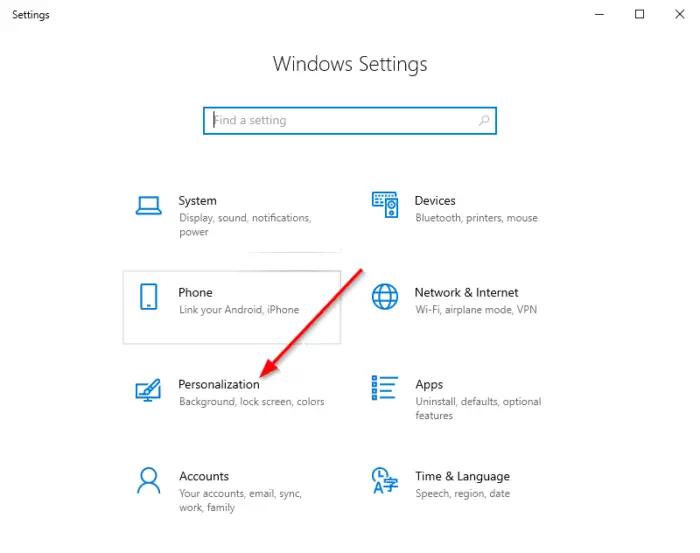Click 'Background, lock screen, colors' description
The width and height of the screenshot is (700, 553).
coord(252,402)
